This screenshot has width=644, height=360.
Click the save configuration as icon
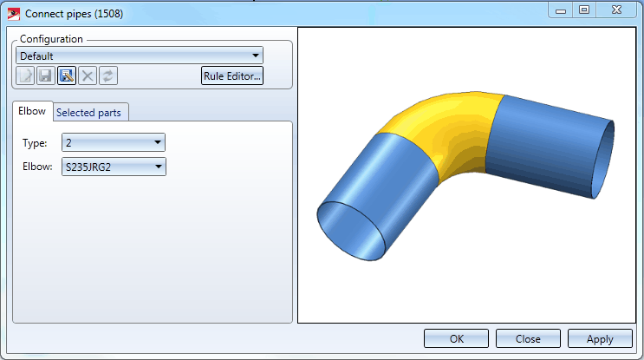(67, 76)
